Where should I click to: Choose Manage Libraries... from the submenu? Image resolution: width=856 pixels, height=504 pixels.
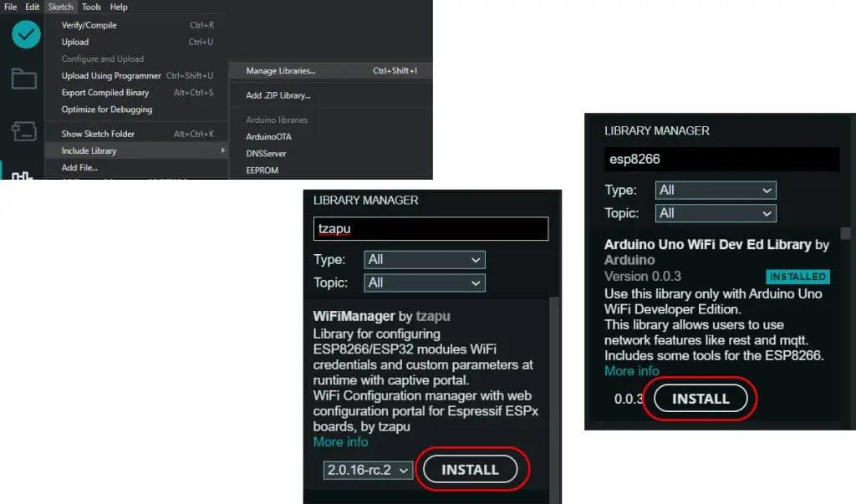pyautogui.click(x=281, y=71)
